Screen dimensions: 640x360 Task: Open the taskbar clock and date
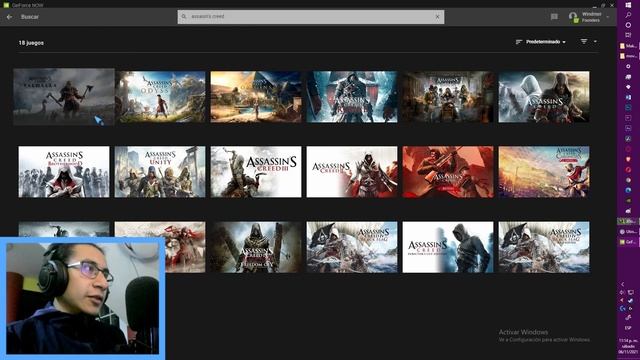click(628, 346)
